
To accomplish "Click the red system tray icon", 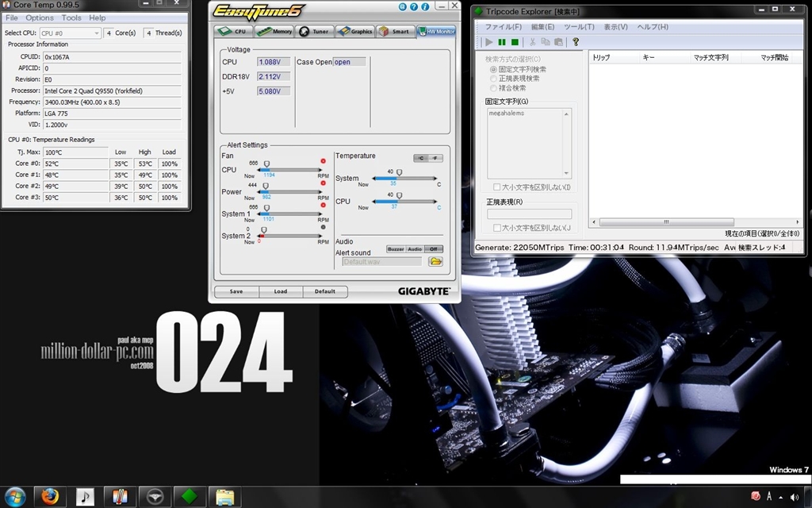I will (755, 497).
